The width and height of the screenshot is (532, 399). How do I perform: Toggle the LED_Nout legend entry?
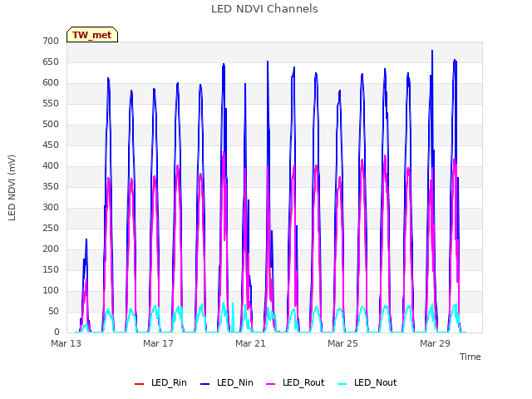click(x=367, y=382)
